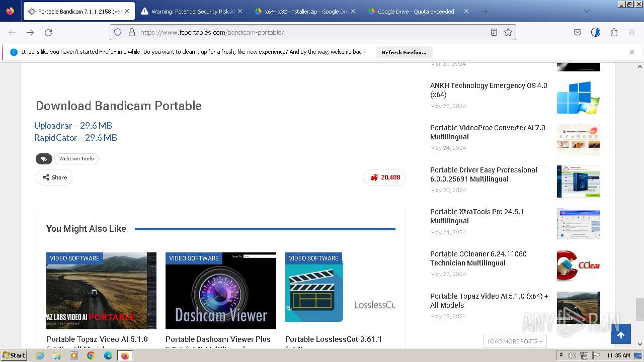Close the Google Drive Quota exceeded tab

click(x=466, y=11)
